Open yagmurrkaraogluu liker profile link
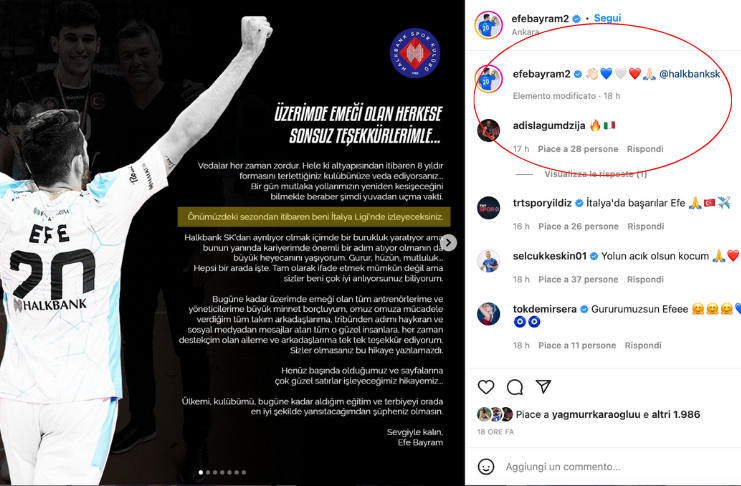The height and width of the screenshot is (486, 741). pos(596,415)
